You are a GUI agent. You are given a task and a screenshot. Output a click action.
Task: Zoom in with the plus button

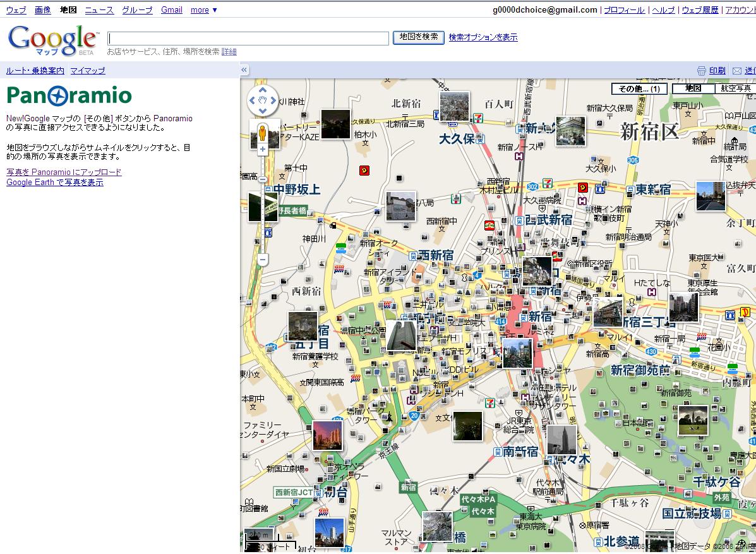[262, 150]
